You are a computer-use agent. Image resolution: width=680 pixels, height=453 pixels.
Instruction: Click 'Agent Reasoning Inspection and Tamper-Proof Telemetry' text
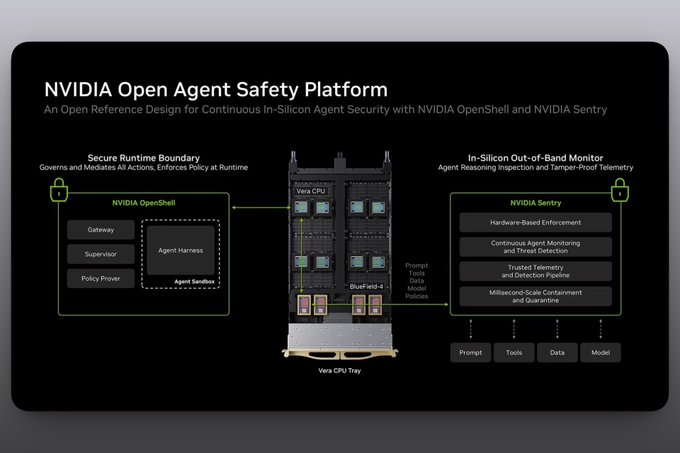click(536, 167)
